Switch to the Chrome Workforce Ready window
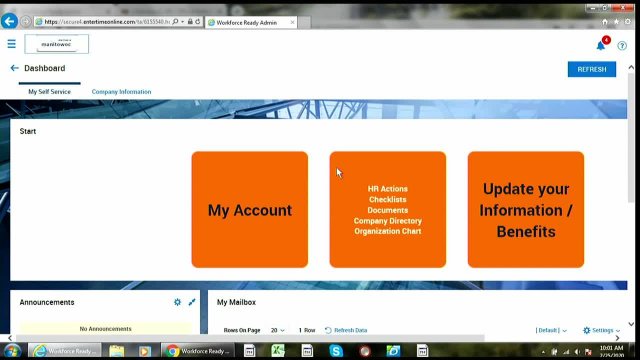Screen dimensions: 640x360 point(198,351)
